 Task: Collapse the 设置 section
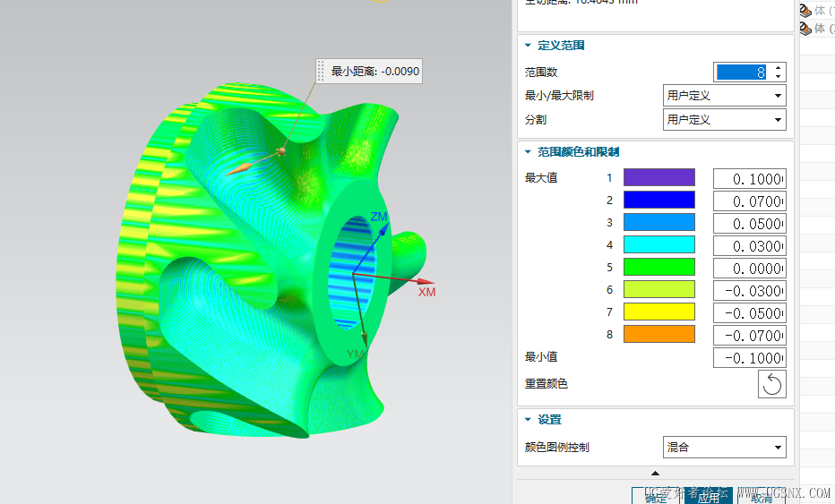tap(528, 420)
